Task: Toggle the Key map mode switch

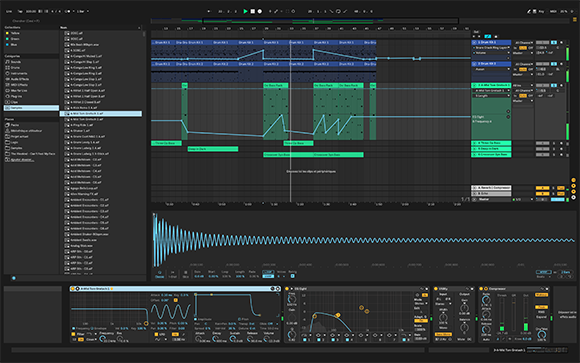Action: pyautogui.click(x=541, y=11)
